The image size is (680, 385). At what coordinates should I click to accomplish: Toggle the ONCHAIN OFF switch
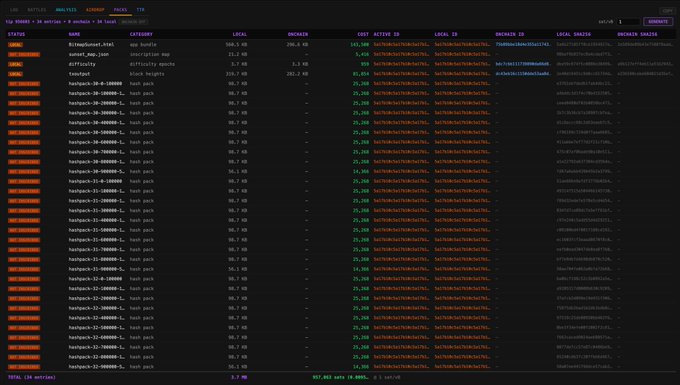pos(133,22)
